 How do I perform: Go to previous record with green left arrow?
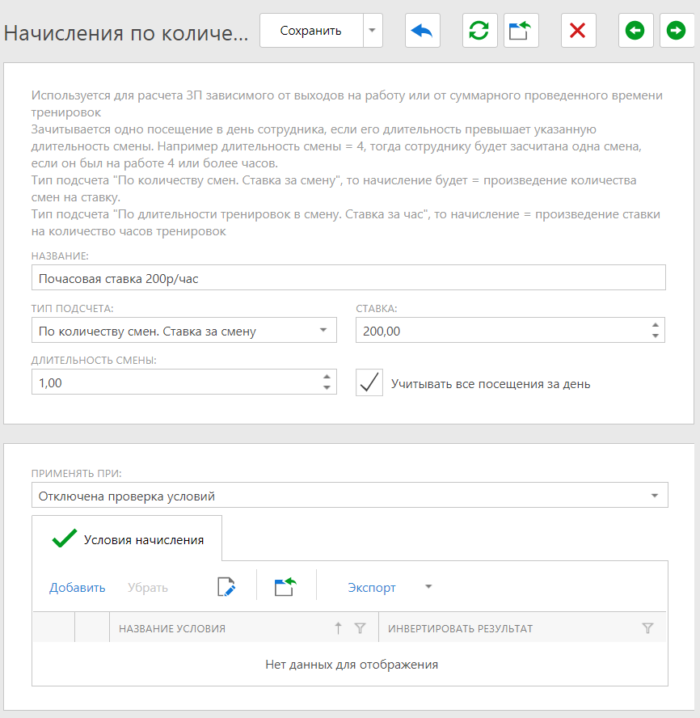click(x=635, y=31)
